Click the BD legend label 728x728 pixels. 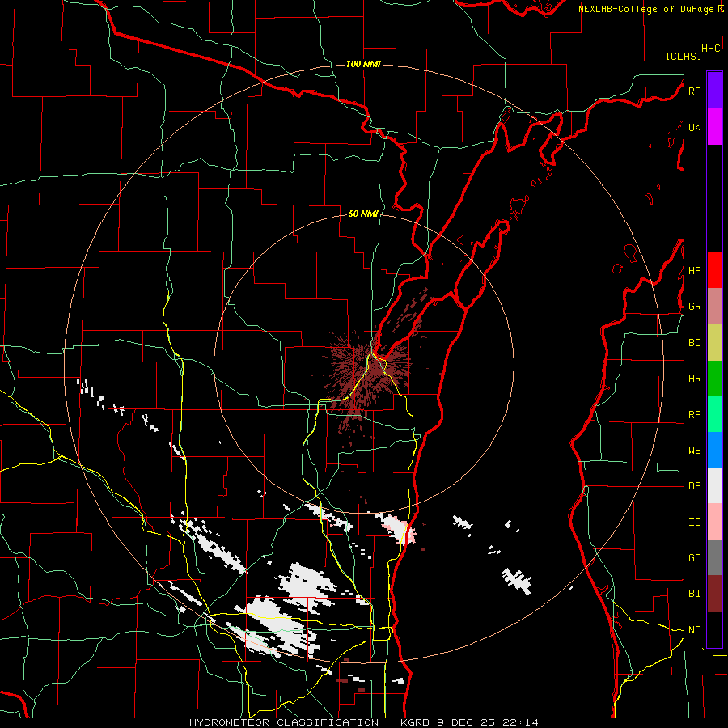[694, 343]
